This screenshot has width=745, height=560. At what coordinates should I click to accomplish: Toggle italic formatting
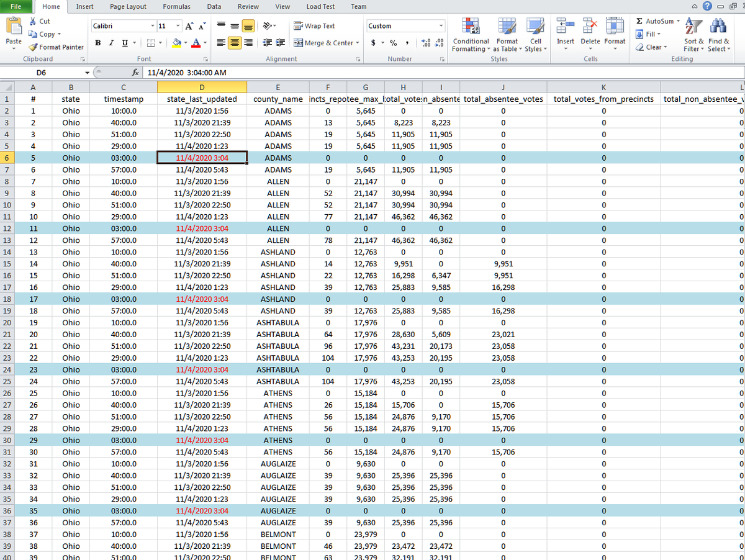pos(111,43)
